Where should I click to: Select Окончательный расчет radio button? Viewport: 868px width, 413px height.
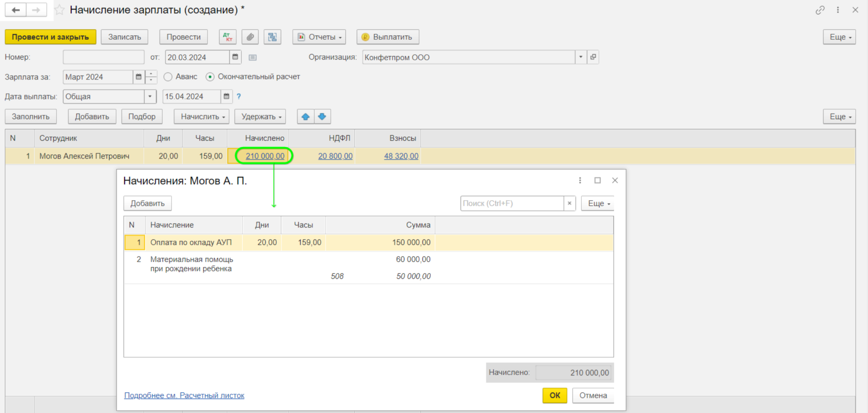tap(210, 77)
